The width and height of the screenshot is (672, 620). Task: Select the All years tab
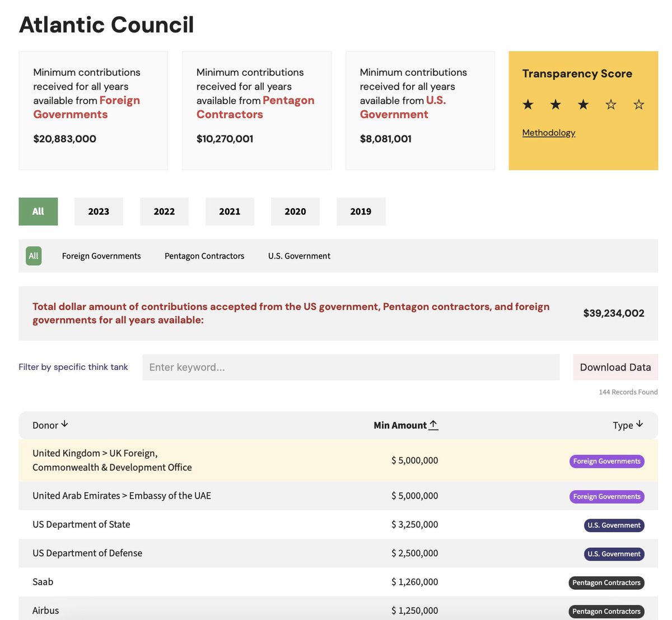pos(38,212)
